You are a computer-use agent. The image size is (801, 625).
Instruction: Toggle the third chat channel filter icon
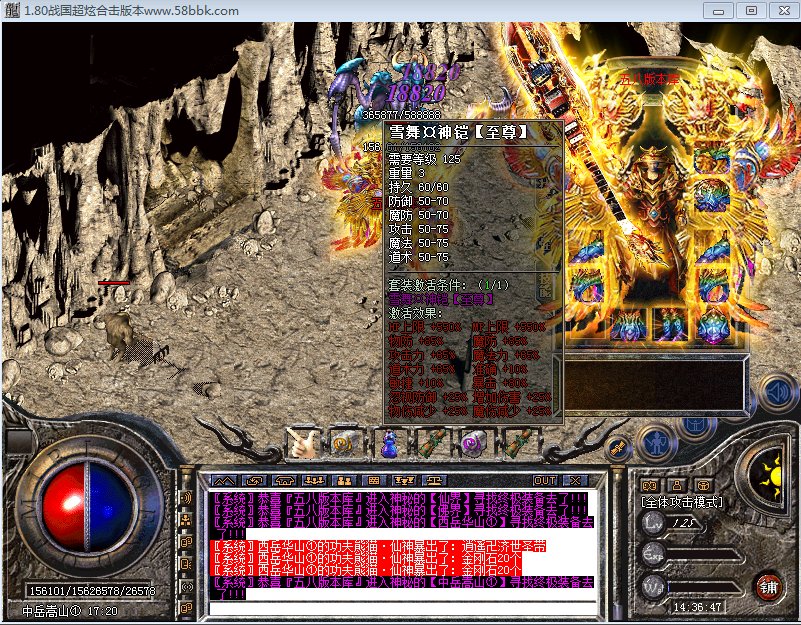186,542
